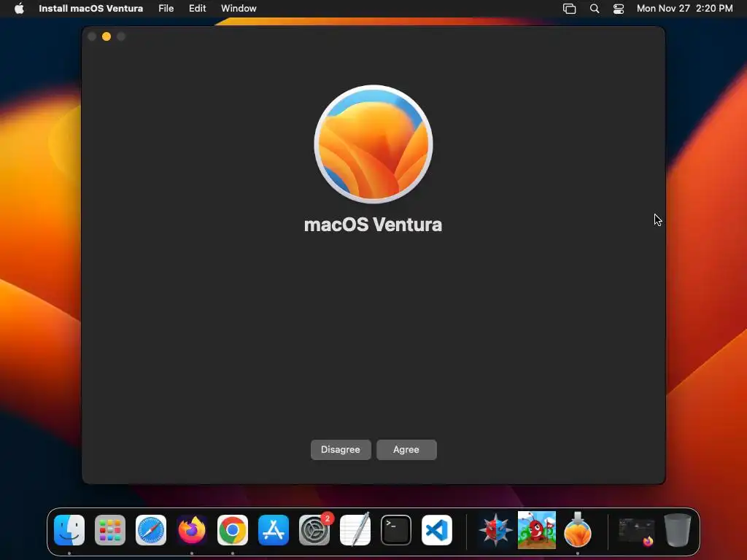
Task: Click the Stage Manager menu bar icon
Action: point(569,8)
